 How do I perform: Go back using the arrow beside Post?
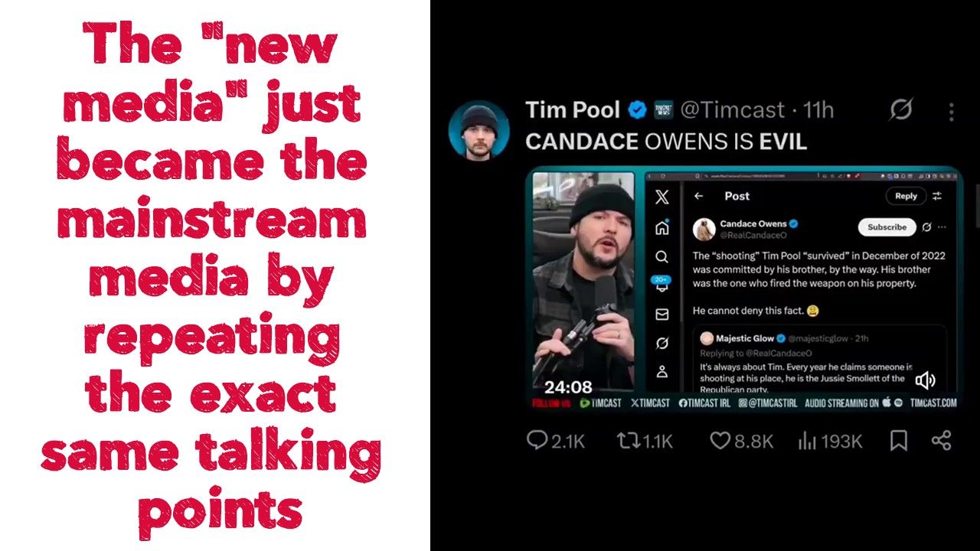[698, 196]
